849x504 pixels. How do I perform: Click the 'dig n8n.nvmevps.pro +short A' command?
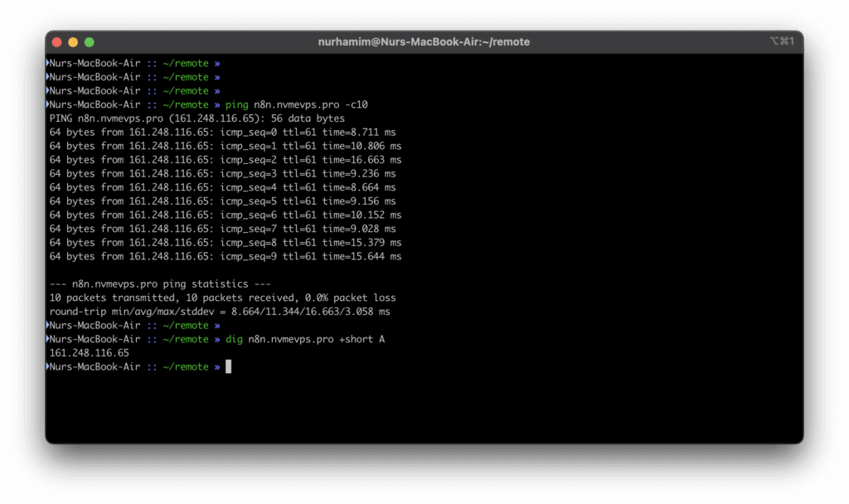click(305, 339)
